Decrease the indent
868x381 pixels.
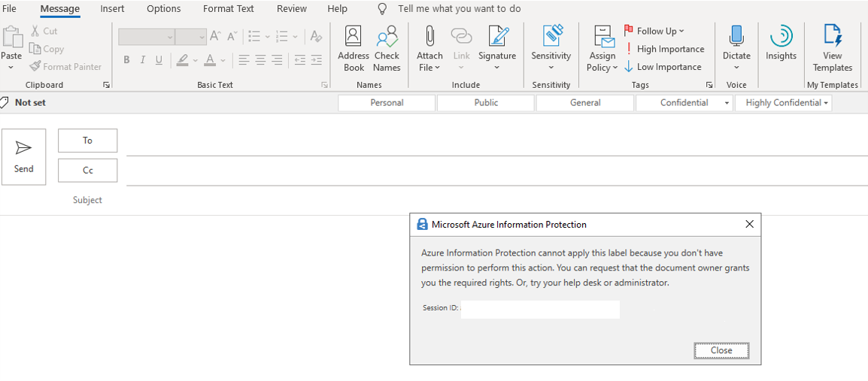[299, 59]
